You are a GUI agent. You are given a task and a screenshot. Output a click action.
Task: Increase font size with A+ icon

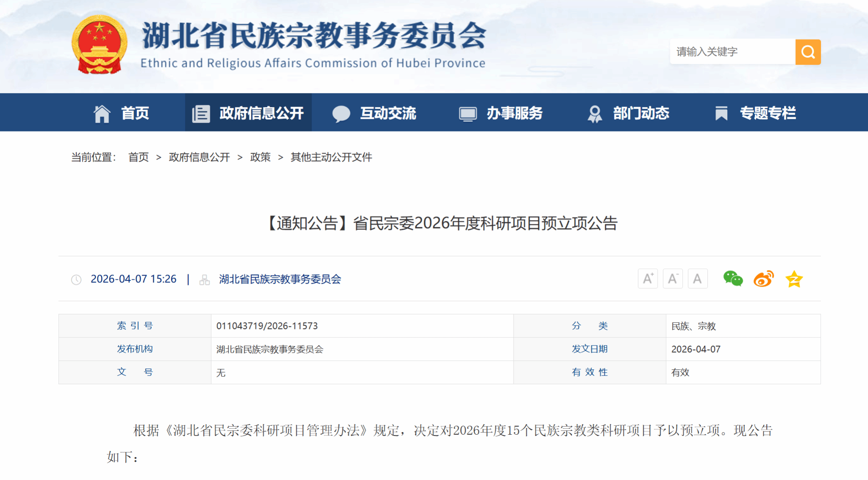pos(648,279)
